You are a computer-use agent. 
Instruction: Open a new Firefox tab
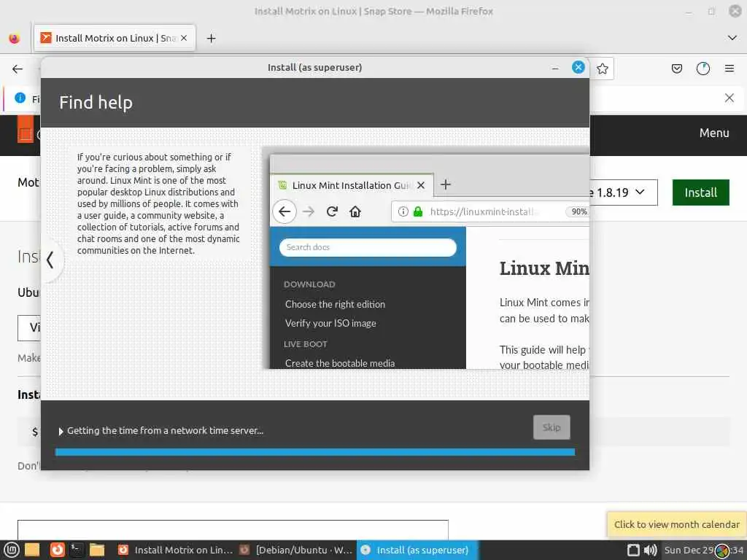click(x=211, y=38)
